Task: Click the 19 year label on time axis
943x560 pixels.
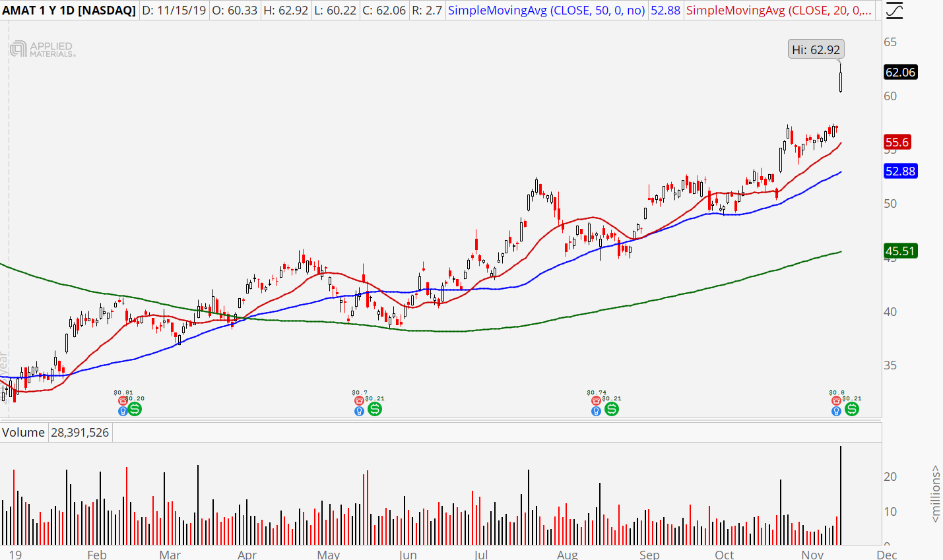Action: [15, 554]
